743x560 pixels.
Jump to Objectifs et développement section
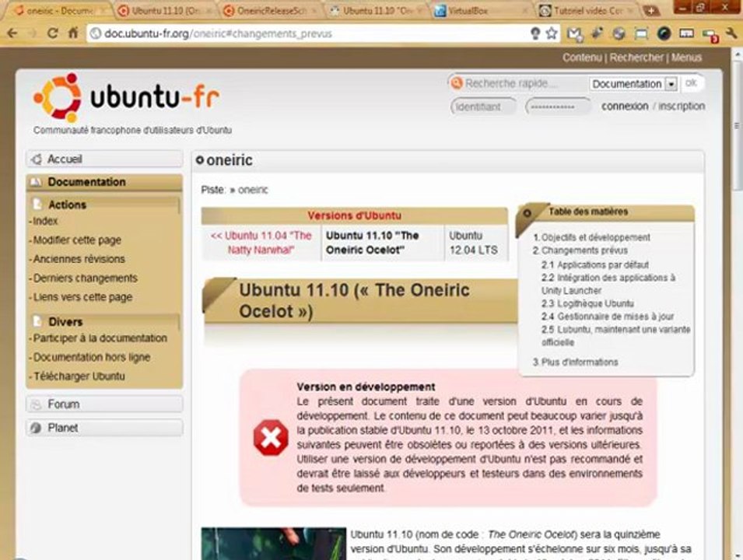(595, 237)
